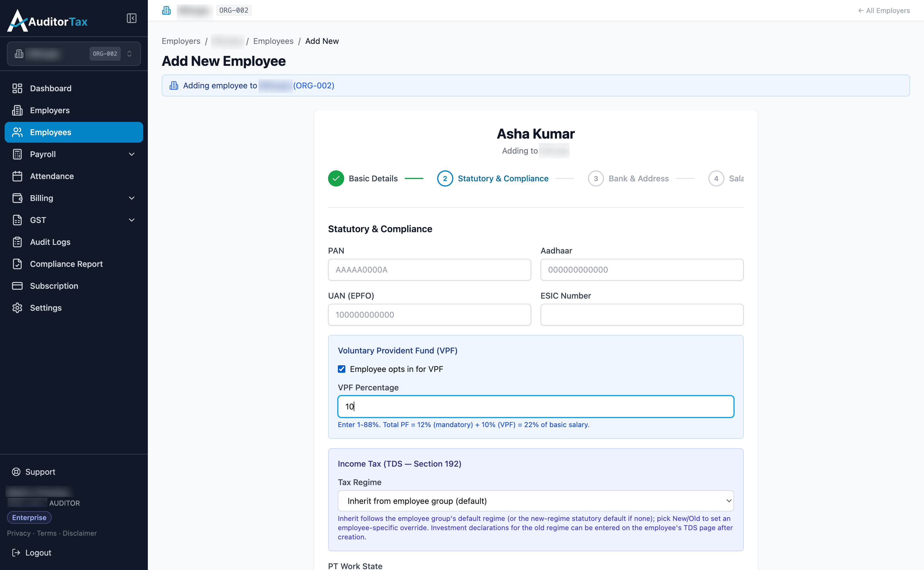Open Disclaimer link in footer
This screenshot has height=570, width=924.
tap(80, 533)
